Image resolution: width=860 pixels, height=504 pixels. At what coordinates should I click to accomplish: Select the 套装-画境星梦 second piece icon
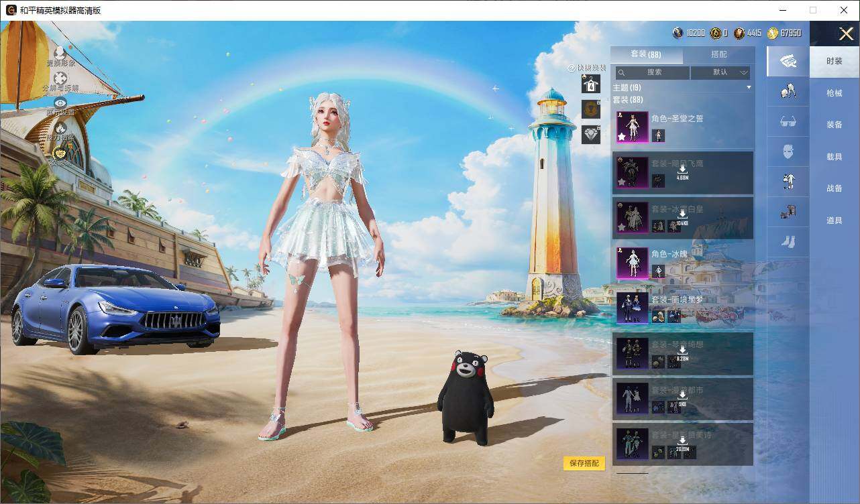pyautogui.click(x=674, y=317)
